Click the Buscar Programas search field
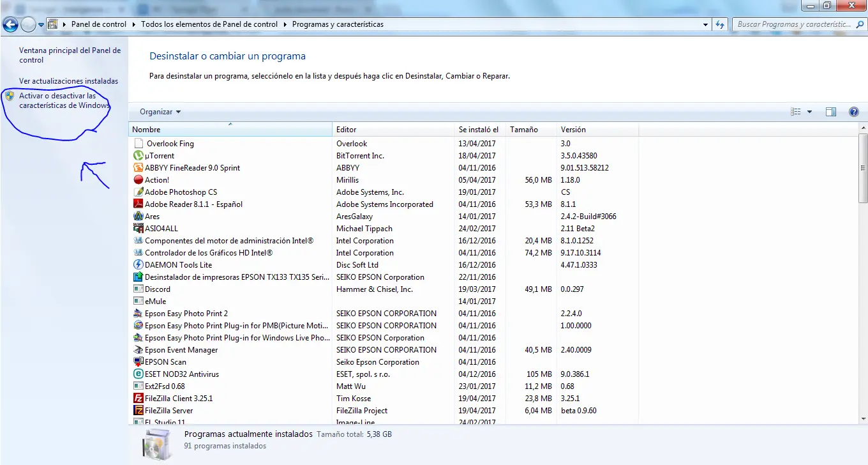Viewport: 868px width, 465px height. 793,24
